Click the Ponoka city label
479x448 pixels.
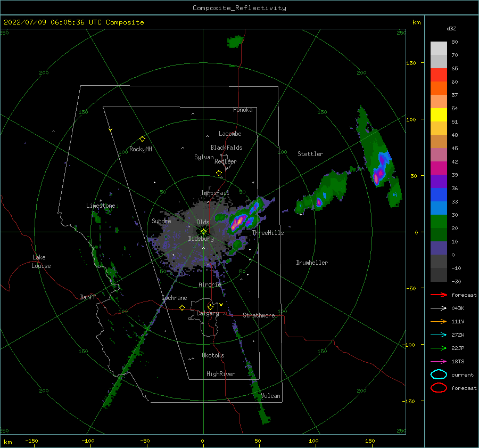click(243, 110)
